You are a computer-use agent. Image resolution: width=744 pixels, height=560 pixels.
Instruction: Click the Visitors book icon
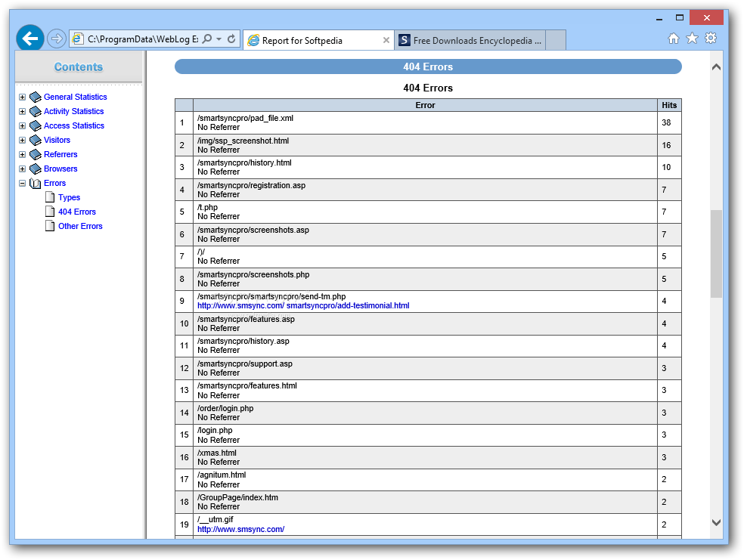click(x=35, y=141)
